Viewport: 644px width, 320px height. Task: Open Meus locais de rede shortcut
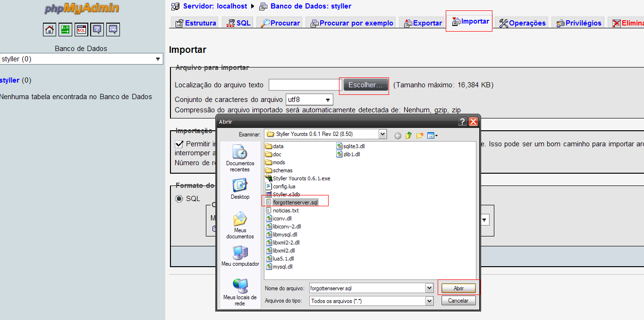(x=240, y=292)
